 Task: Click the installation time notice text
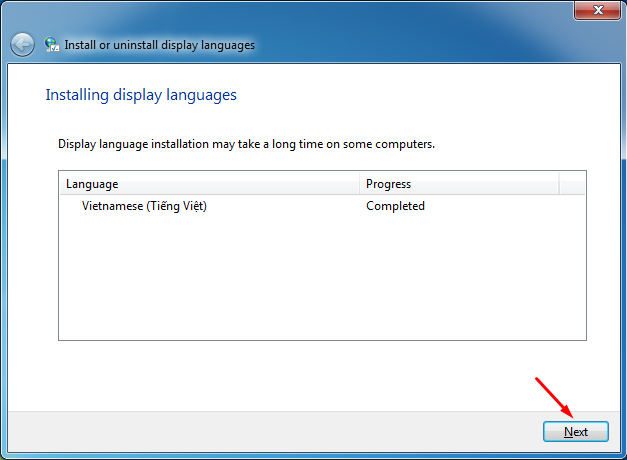pyautogui.click(x=246, y=144)
